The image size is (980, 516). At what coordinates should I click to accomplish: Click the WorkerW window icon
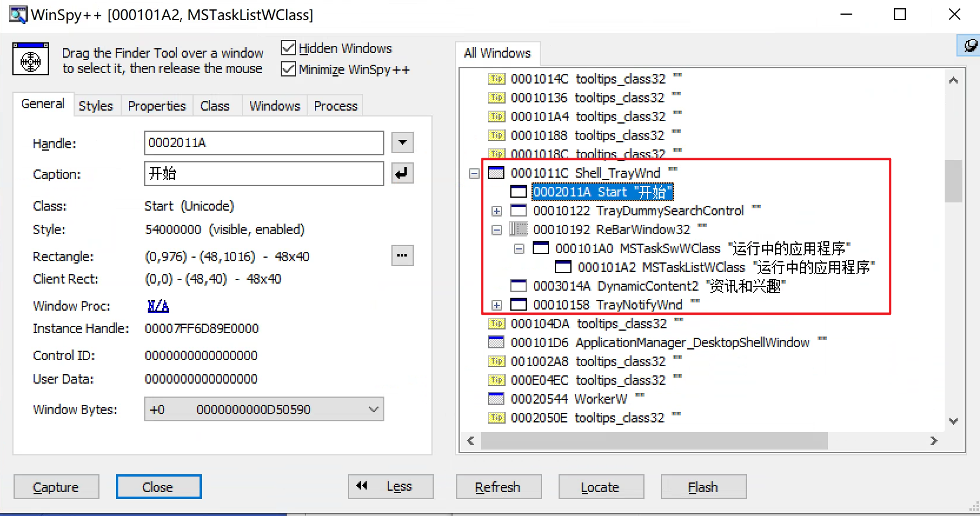[x=497, y=399]
